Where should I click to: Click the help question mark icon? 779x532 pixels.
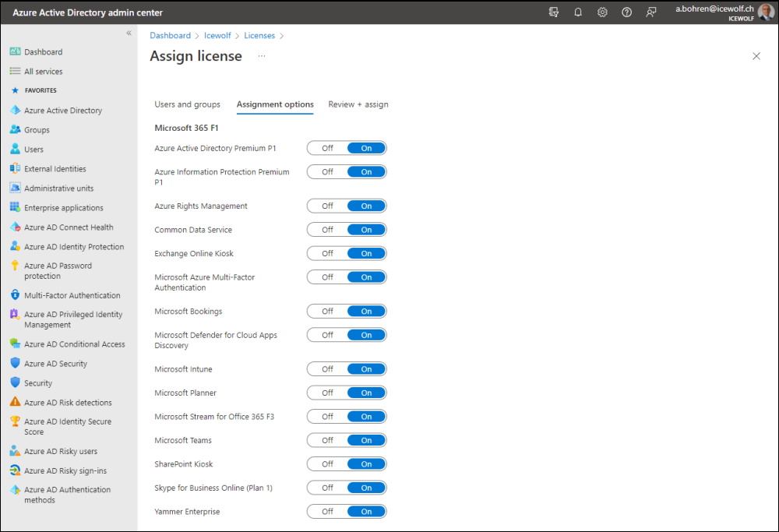point(626,12)
